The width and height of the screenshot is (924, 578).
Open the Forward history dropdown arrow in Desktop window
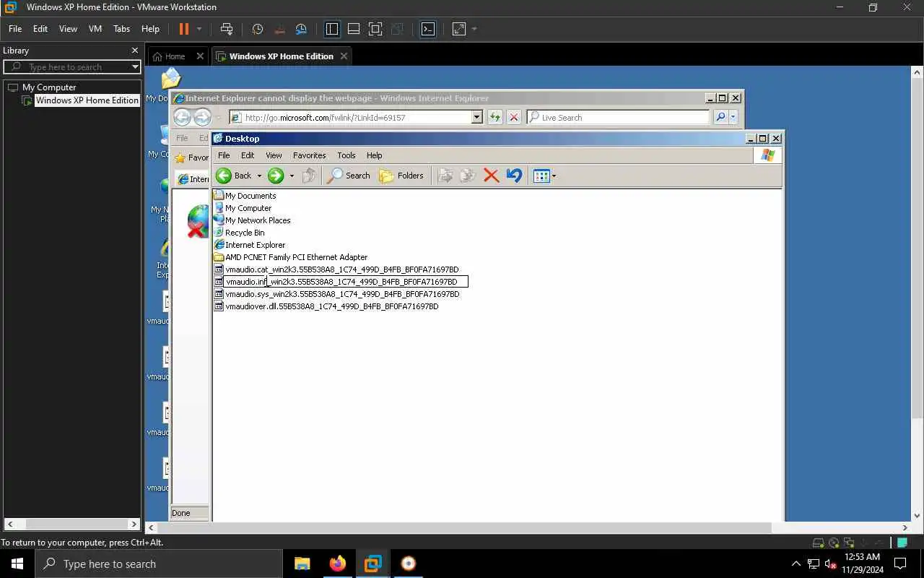click(x=292, y=176)
